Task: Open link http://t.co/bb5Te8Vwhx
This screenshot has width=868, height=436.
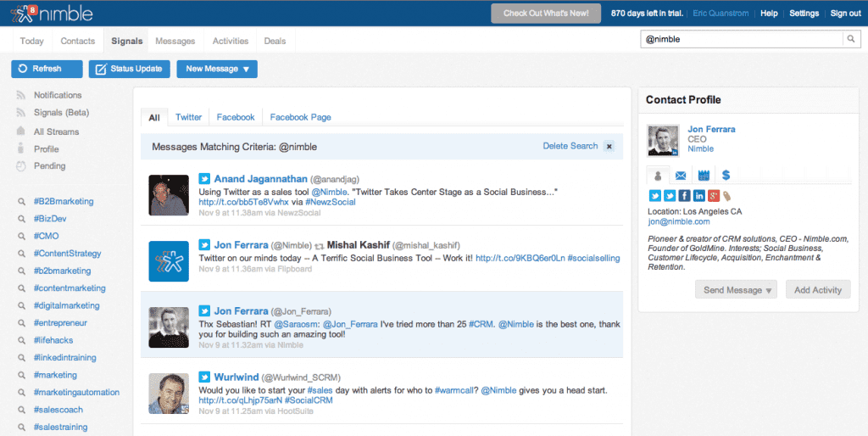Action: click(243, 202)
